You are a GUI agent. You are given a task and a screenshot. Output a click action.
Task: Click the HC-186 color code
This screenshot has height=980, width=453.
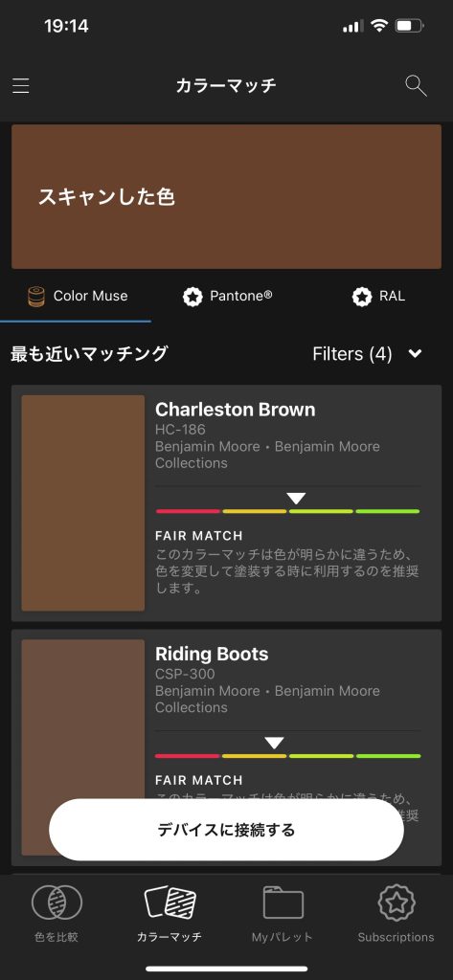(x=180, y=430)
